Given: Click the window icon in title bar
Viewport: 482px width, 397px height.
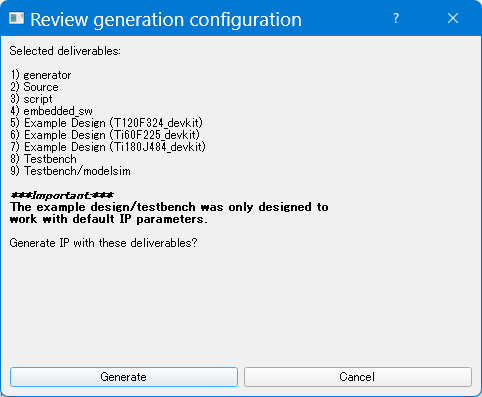Looking at the screenshot, I should point(16,18).
